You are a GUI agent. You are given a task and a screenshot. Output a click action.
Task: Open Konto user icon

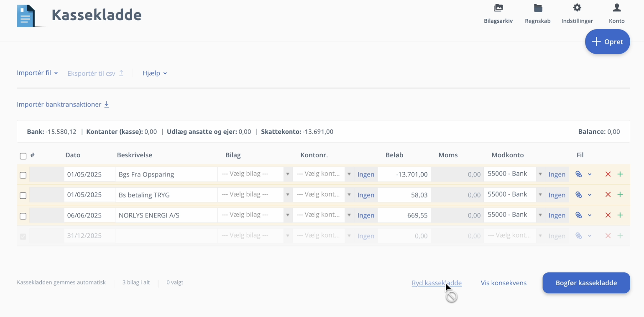616,8
